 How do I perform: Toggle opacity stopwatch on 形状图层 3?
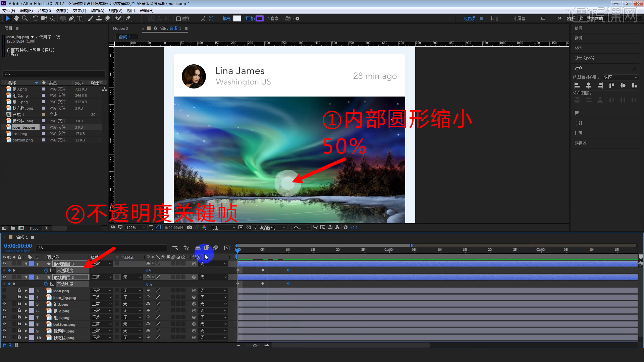[x=46, y=270]
